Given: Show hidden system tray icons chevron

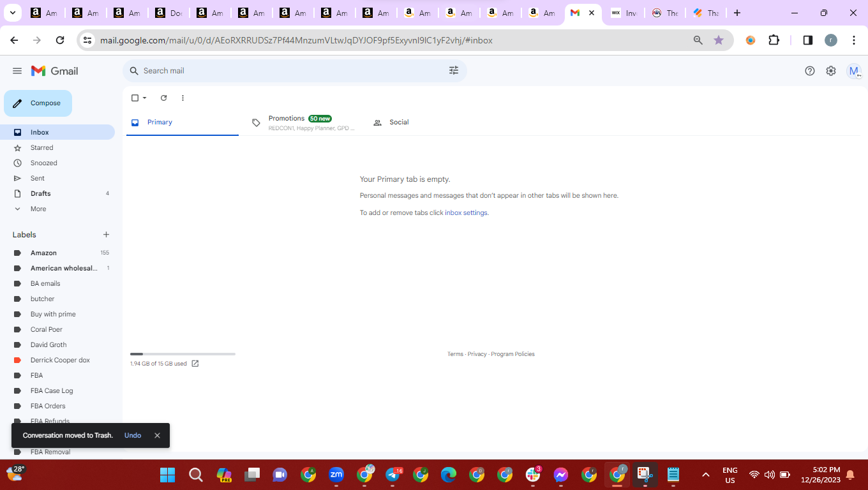Looking at the screenshot, I should [x=705, y=475].
